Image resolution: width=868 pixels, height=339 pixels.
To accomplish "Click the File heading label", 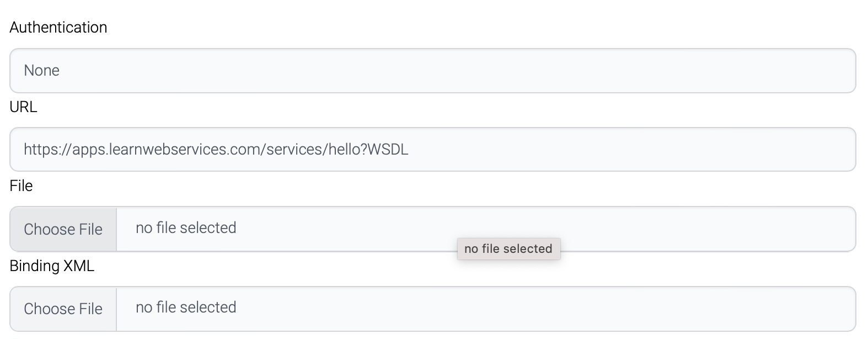I will point(20,186).
